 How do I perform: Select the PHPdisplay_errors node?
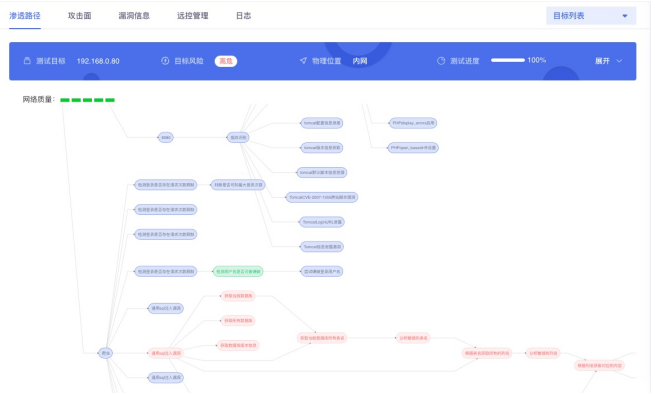click(413, 123)
